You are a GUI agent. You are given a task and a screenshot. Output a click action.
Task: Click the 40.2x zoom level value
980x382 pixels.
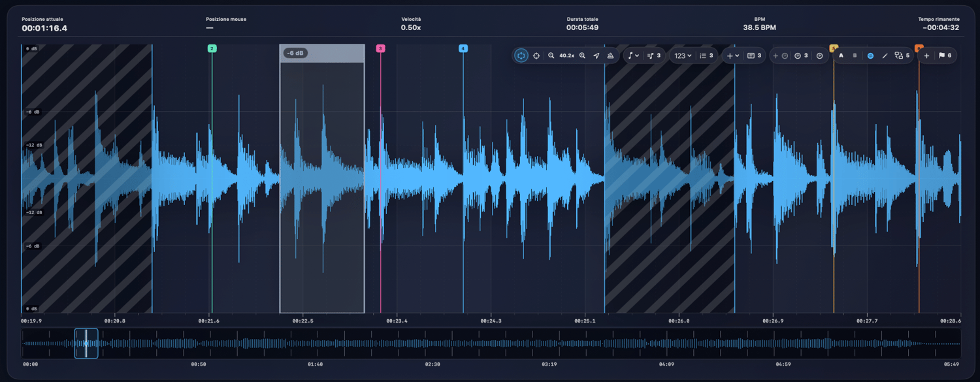coord(566,56)
